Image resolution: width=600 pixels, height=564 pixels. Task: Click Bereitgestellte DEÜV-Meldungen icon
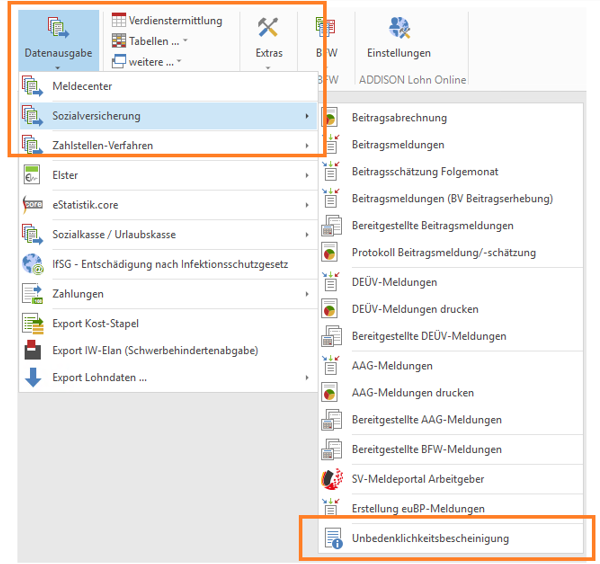click(331, 336)
